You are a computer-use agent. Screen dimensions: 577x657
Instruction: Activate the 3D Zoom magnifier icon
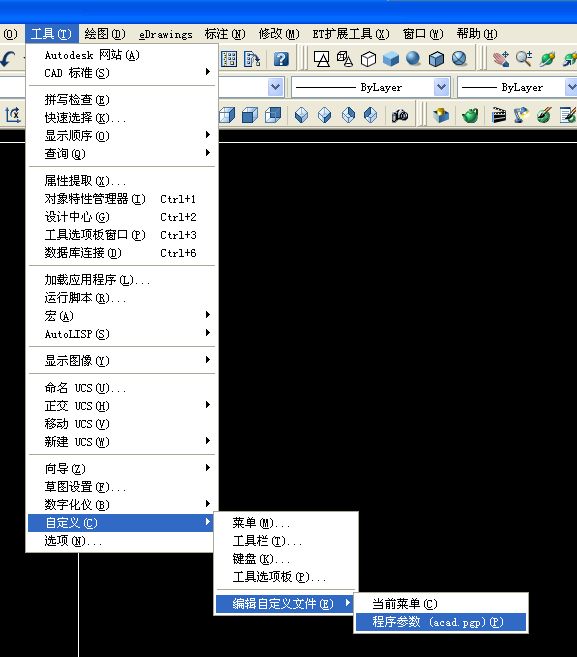click(x=524, y=59)
